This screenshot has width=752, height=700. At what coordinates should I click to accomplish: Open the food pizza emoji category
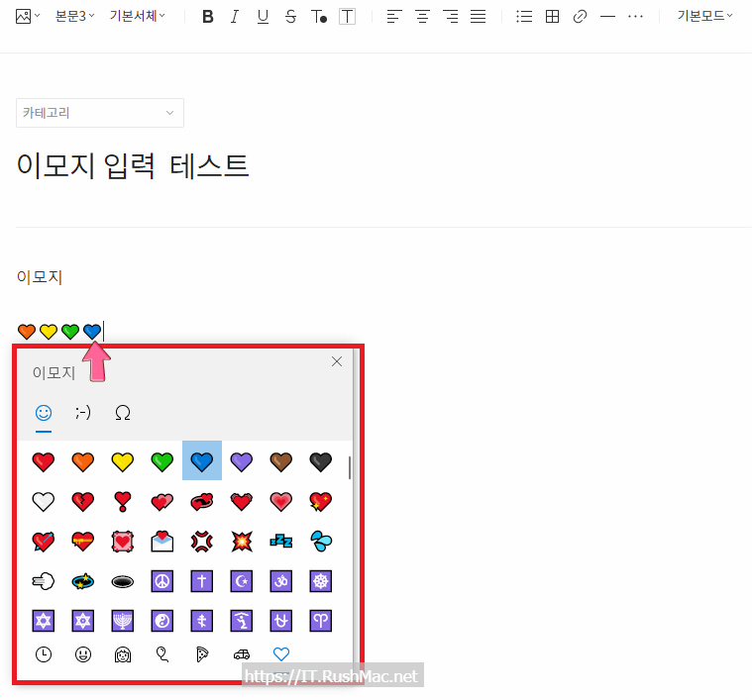coord(202,654)
